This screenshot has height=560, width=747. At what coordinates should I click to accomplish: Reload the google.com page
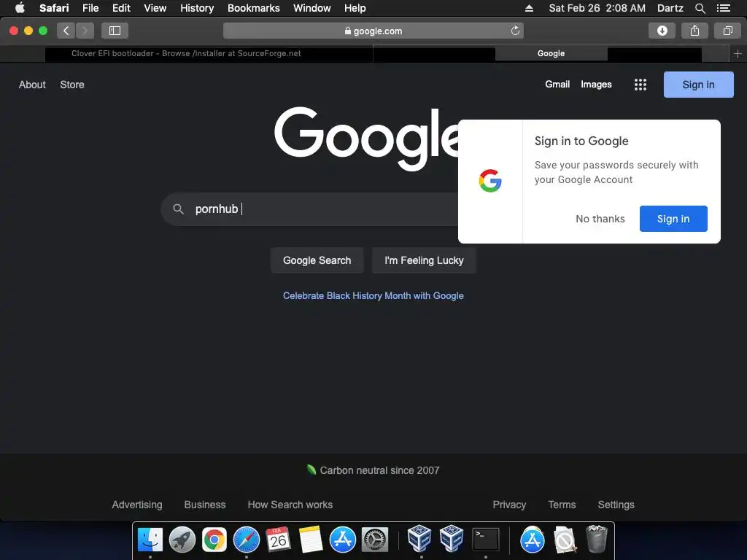(x=515, y=31)
